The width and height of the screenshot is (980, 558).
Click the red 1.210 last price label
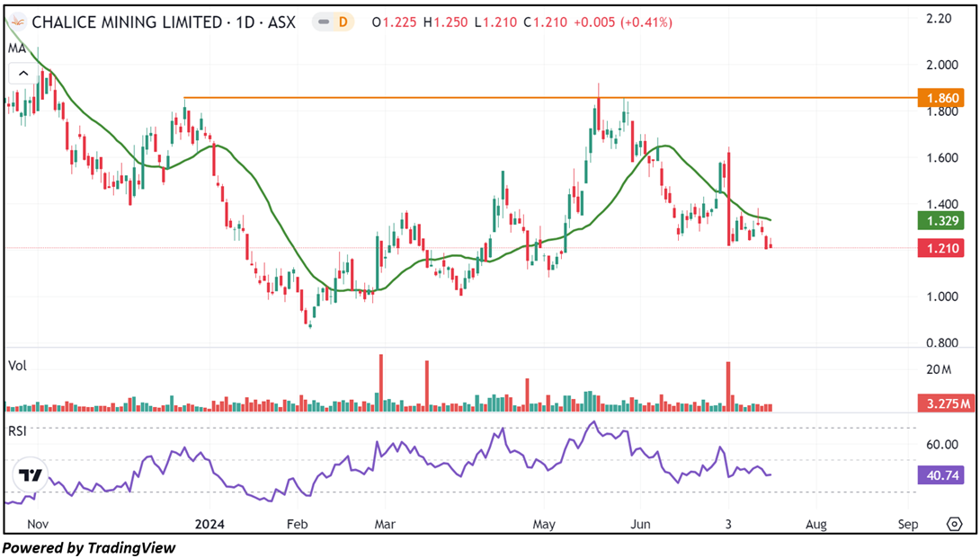[940, 247]
